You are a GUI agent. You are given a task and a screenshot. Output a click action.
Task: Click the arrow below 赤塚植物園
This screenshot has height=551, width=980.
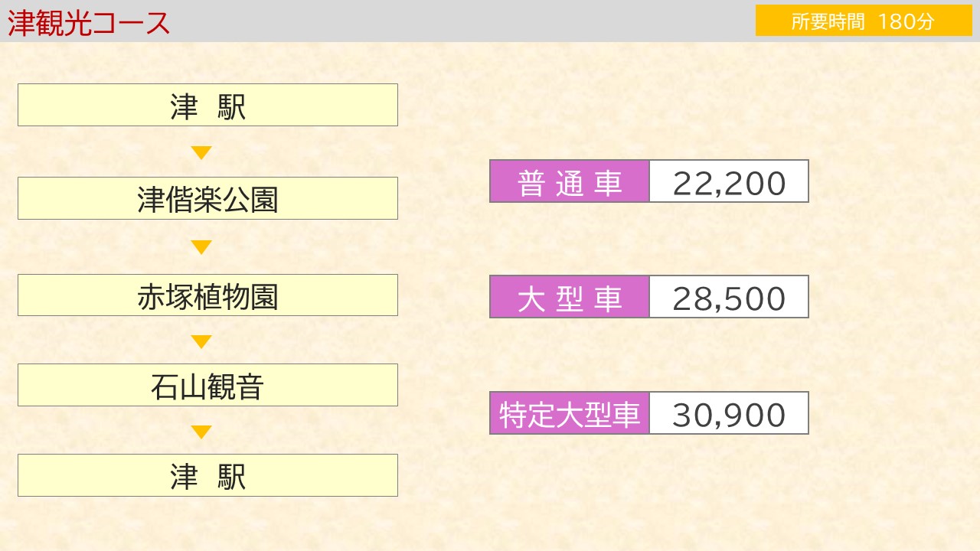[201, 342]
